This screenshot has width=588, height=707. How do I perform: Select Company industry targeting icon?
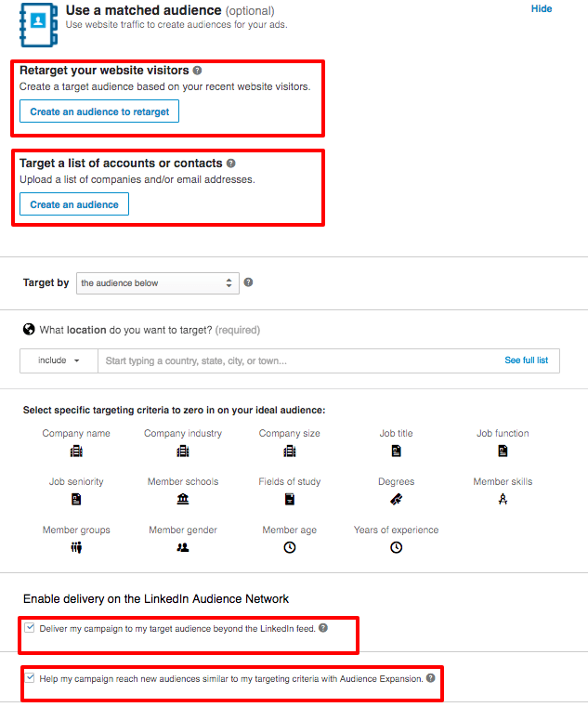tap(183, 451)
